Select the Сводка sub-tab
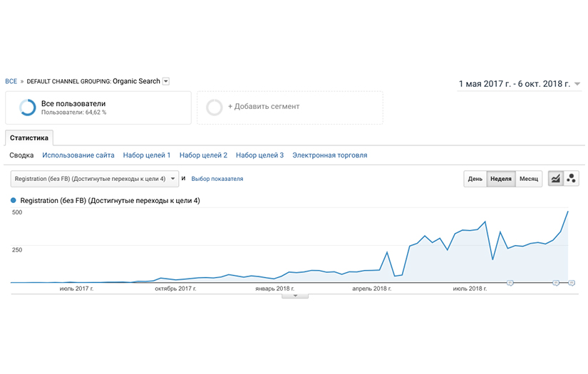Image resolution: width=588 pixels, height=374 pixels. point(21,155)
